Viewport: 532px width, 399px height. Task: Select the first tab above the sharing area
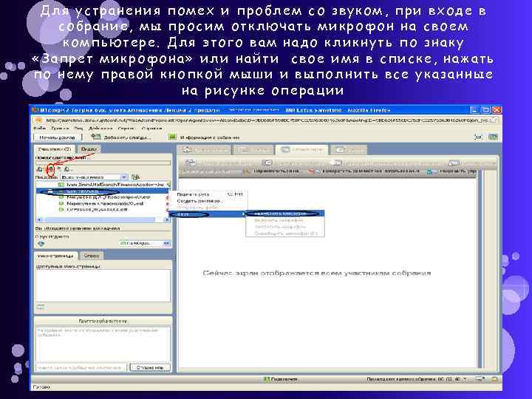point(205,149)
